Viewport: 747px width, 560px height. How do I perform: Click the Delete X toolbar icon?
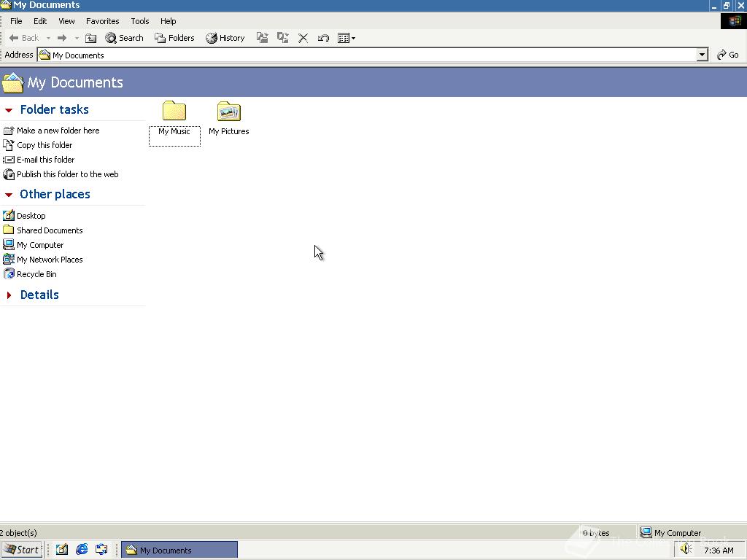pos(303,38)
